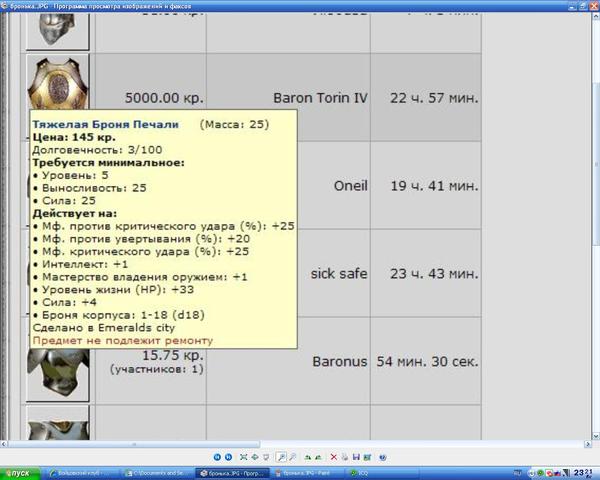The width and height of the screenshot is (600, 480).
Task: Rotate the image counterclockwise
Action: click(318, 457)
